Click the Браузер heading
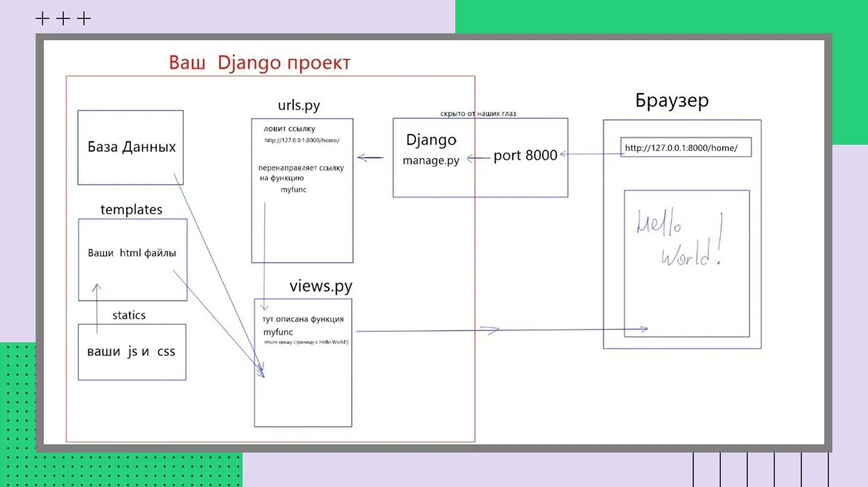 coord(671,101)
